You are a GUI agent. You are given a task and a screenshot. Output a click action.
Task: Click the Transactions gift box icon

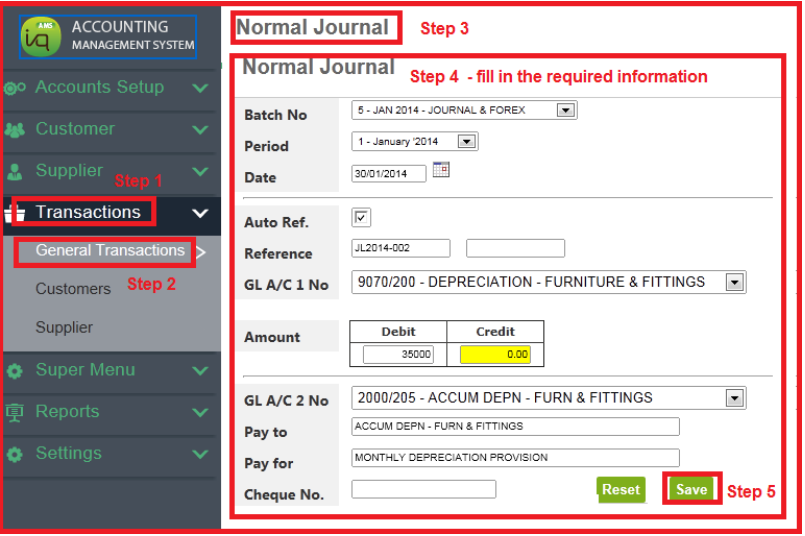(x=15, y=213)
